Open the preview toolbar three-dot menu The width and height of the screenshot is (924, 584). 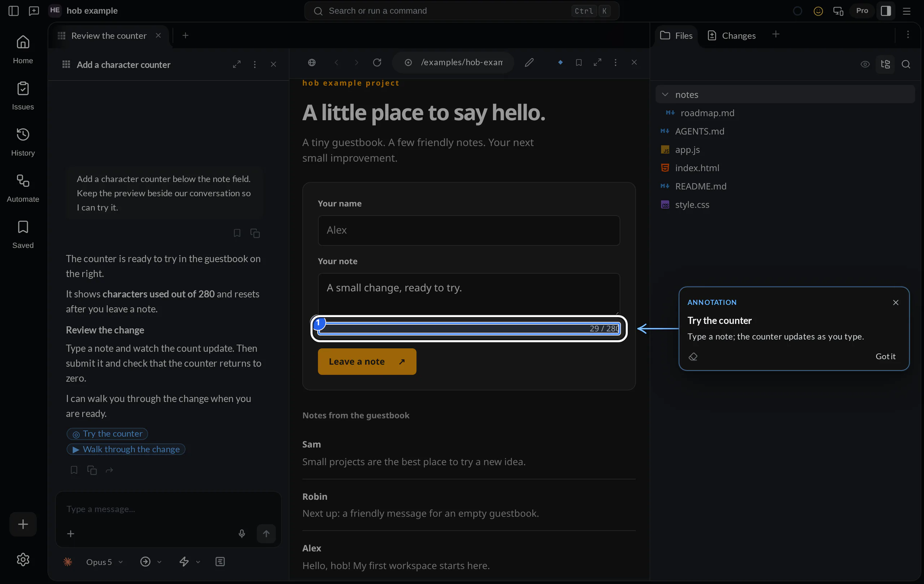click(615, 62)
